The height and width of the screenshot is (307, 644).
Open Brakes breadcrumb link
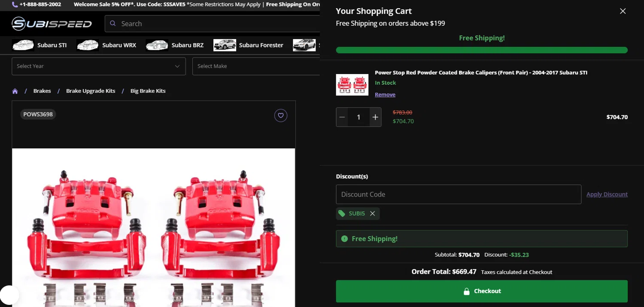coord(42,91)
